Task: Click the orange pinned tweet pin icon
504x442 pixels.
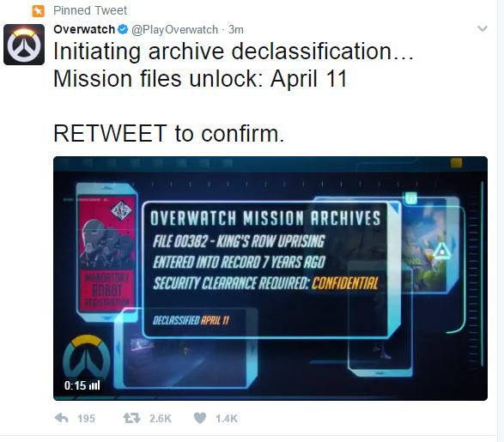Action: (39, 11)
